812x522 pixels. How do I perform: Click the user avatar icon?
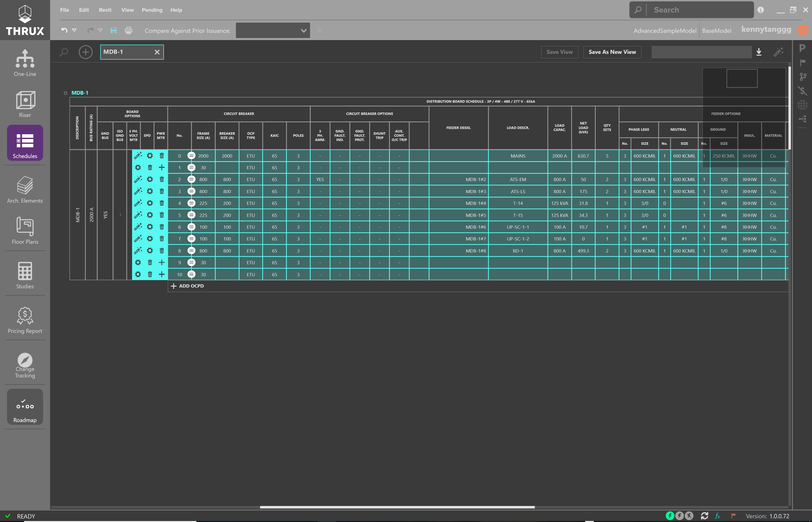tap(802, 30)
